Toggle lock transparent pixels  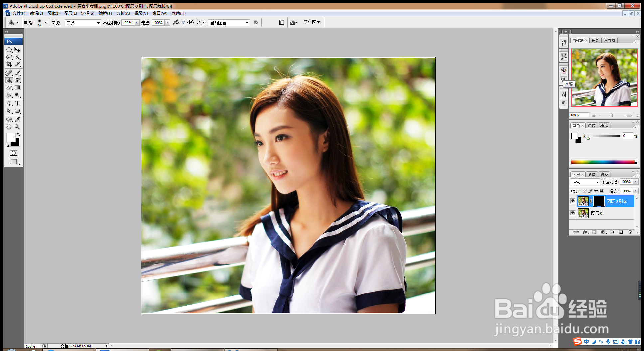click(x=584, y=191)
